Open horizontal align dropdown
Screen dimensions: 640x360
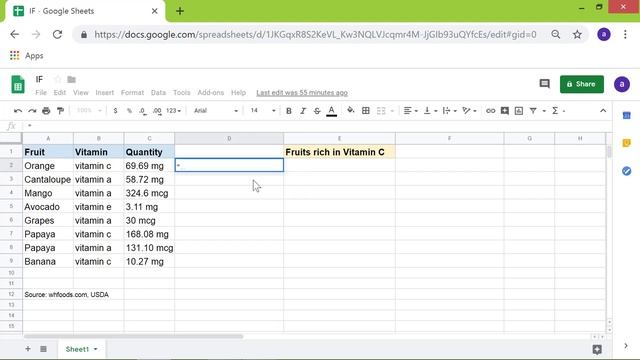click(410, 111)
